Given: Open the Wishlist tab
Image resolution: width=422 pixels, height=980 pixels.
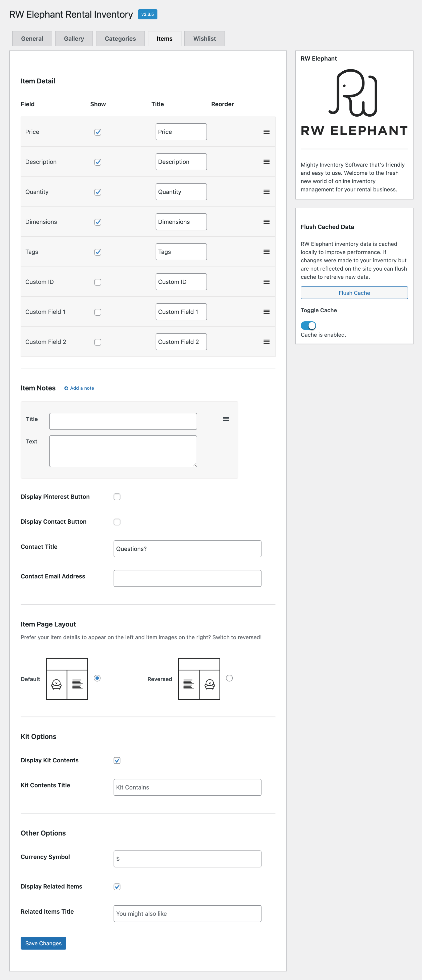Looking at the screenshot, I should pos(204,38).
